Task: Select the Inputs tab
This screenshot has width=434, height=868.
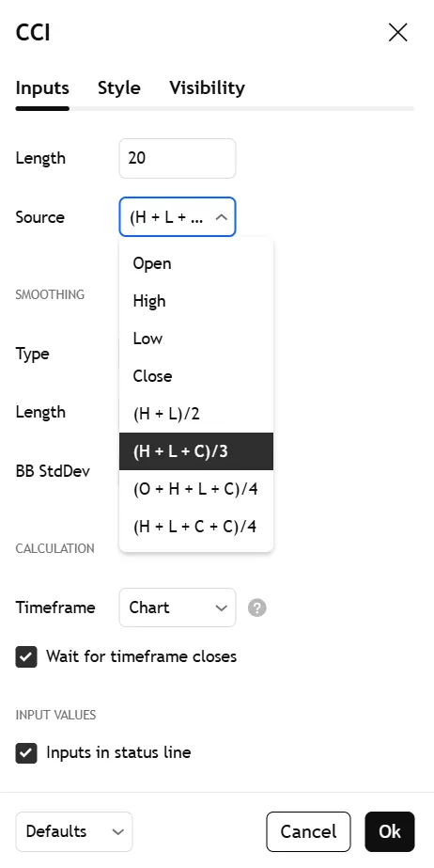Action: 42,88
